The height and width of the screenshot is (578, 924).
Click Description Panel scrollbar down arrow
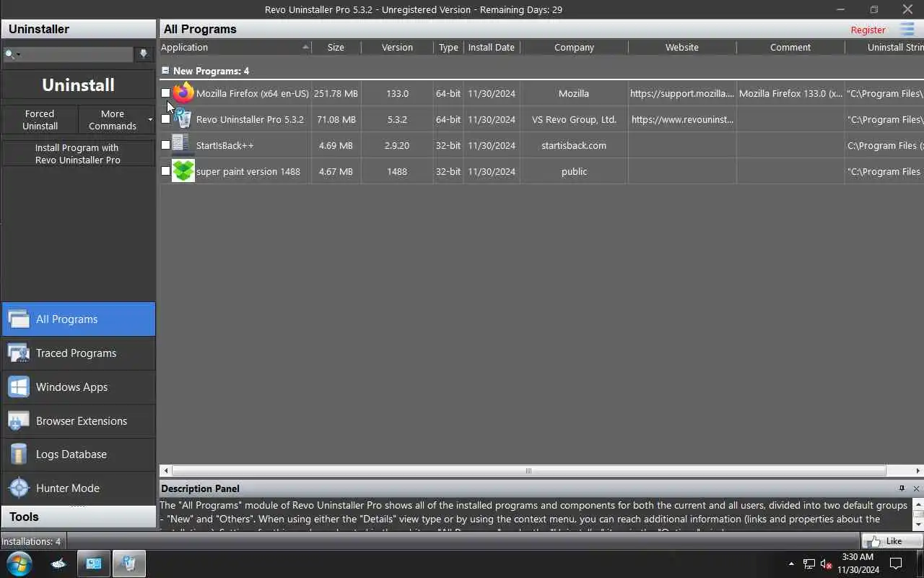918,525
